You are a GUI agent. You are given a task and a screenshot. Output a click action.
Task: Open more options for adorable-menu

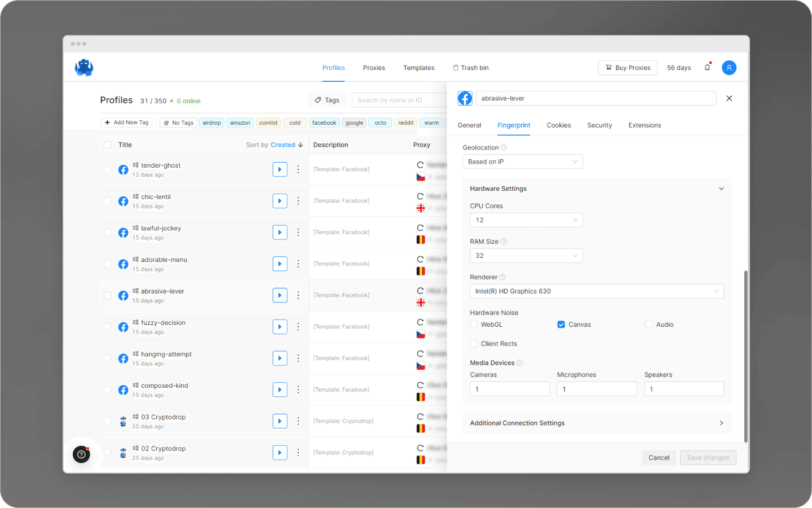point(298,264)
